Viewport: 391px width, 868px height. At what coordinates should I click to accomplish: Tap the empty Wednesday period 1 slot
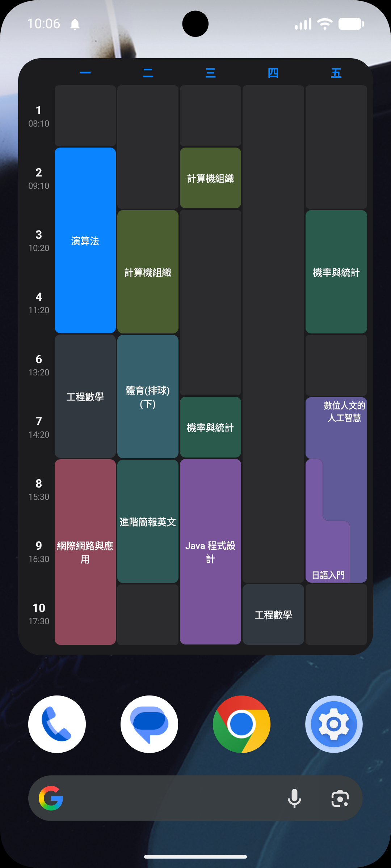click(210, 116)
